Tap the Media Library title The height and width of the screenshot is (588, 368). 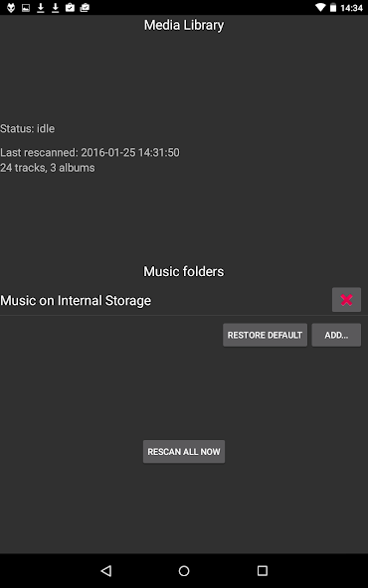[184, 25]
